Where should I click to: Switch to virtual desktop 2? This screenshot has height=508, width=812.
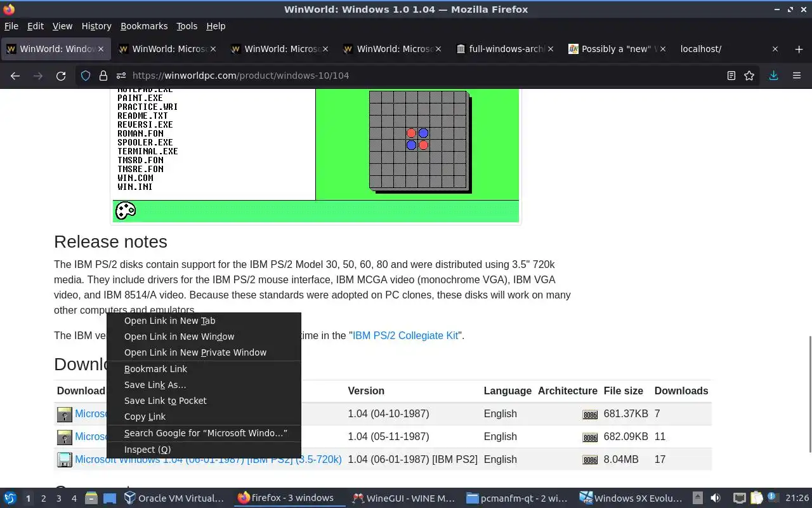pyautogui.click(x=43, y=498)
